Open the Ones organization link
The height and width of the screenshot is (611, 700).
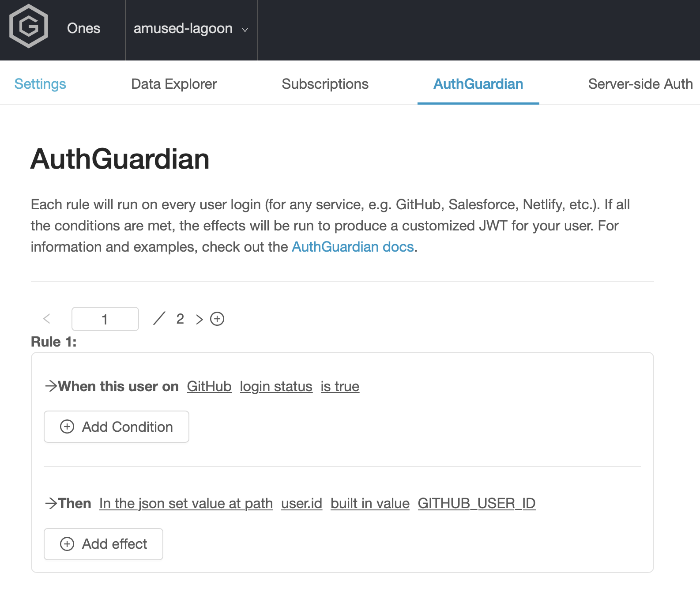83,28
